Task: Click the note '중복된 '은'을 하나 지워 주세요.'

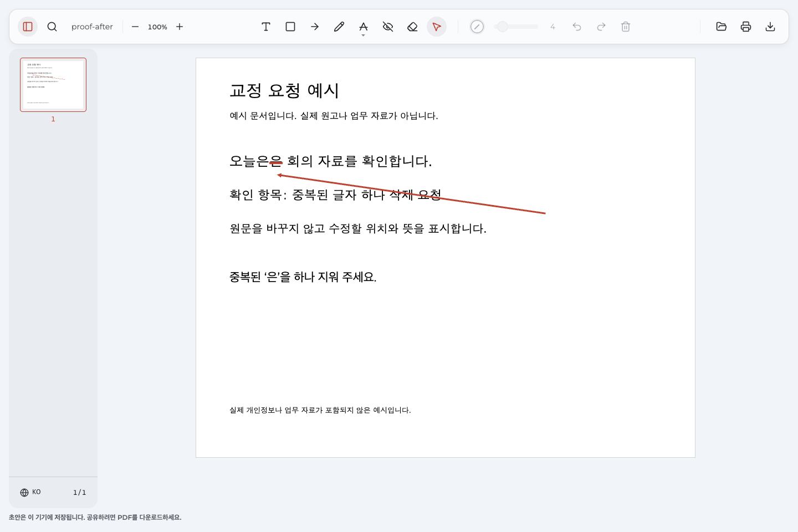Action: pos(303,277)
